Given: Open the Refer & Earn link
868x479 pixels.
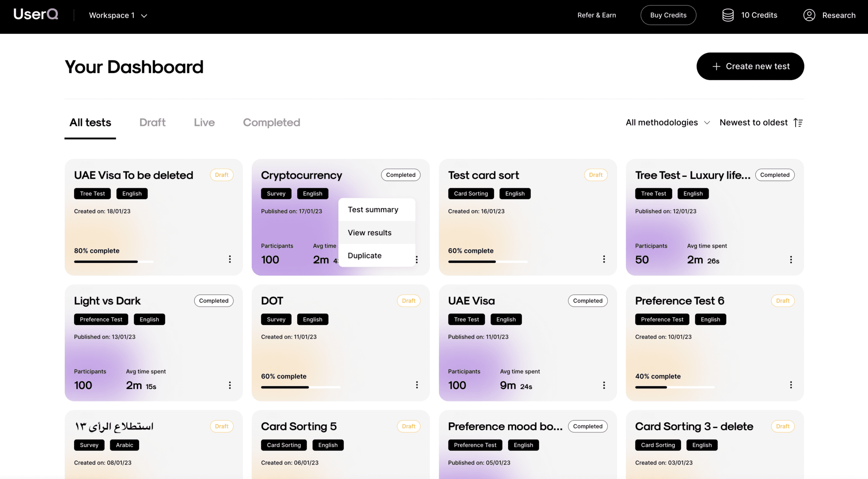Looking at the screenshot, I should click(x=597, y=15).
